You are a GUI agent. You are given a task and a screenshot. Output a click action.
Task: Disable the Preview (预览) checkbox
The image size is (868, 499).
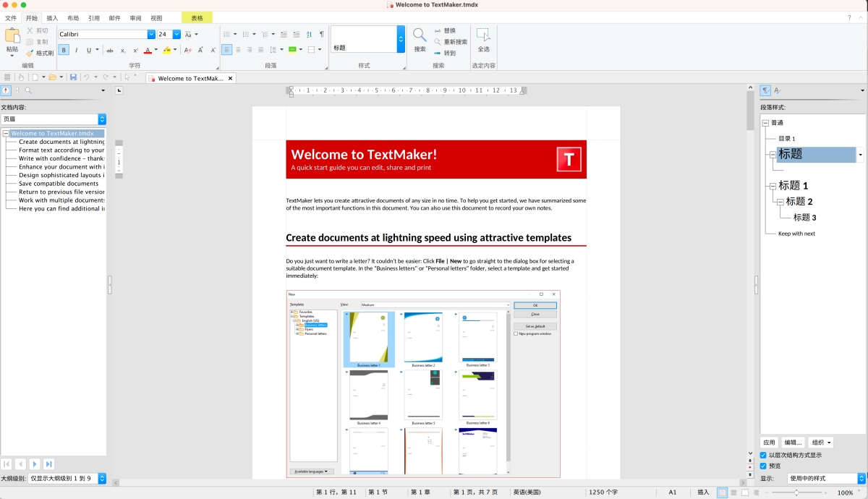763,466
